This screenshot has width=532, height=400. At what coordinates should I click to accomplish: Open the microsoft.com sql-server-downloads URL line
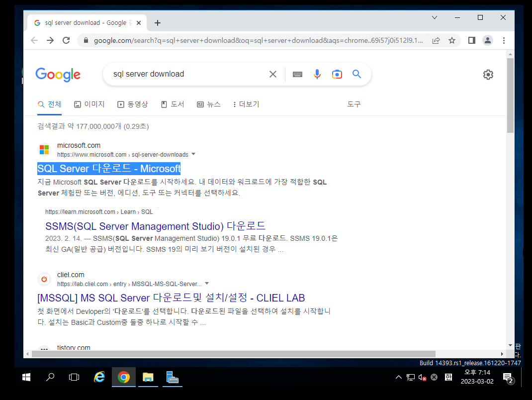tap(122, 155)
